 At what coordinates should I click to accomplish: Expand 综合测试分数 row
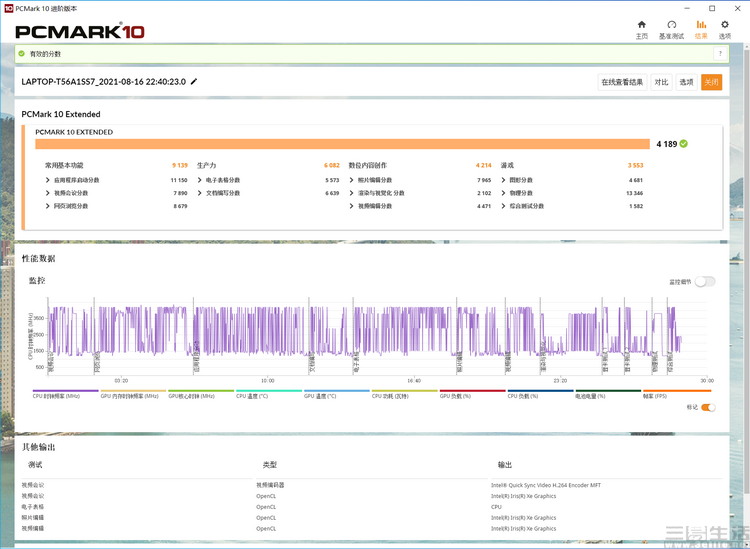(503, 206)
